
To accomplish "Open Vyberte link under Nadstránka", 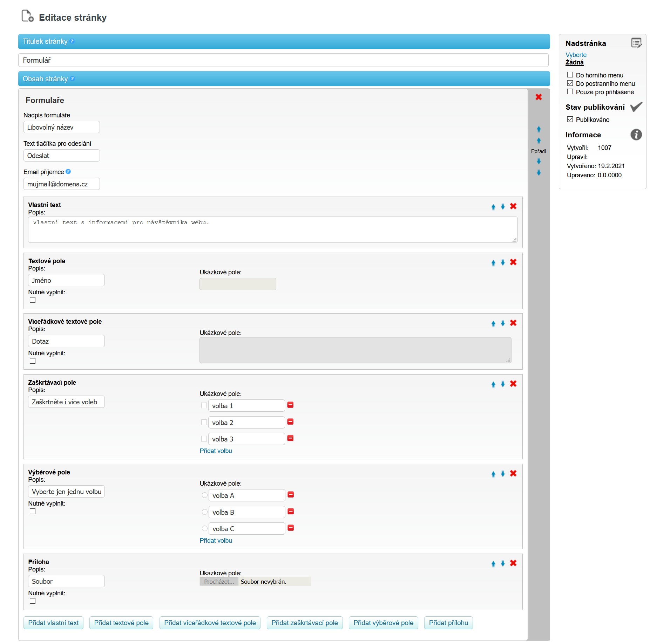I will pyautogui.click(x=576, y=55).
